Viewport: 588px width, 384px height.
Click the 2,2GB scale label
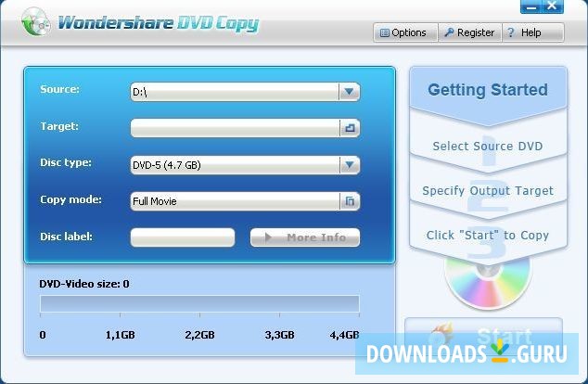tap(199, 335)
